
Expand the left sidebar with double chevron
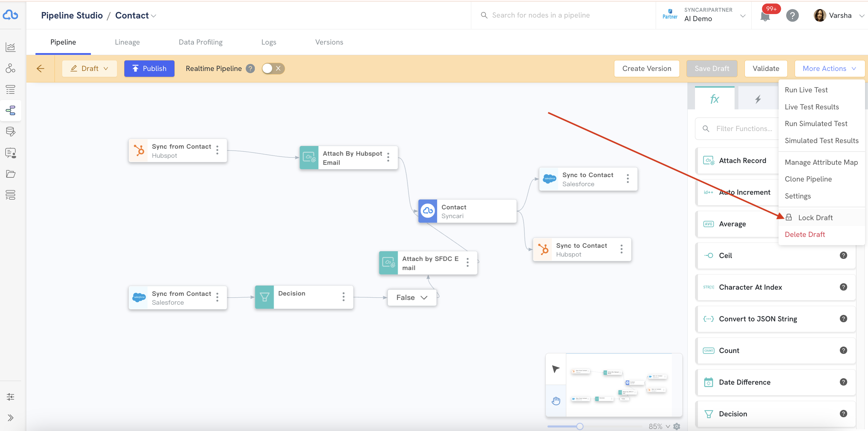point(11,418)
